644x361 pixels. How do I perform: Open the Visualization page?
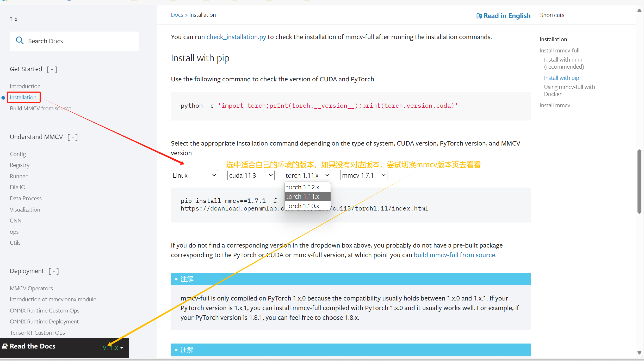pyautogui.click(x=25, y=209)
